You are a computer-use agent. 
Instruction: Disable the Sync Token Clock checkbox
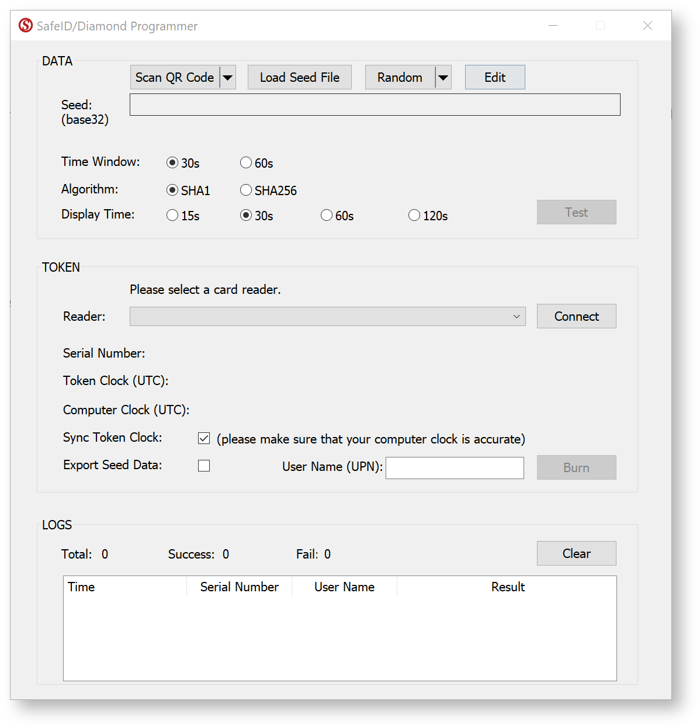pyautogui.click(x=204, y=438)
